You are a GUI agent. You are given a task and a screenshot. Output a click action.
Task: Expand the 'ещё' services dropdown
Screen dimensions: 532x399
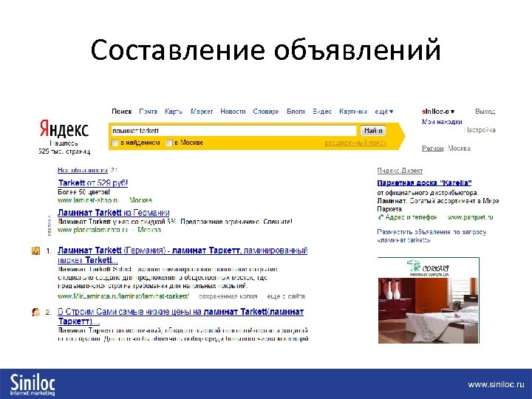[383, 112]
